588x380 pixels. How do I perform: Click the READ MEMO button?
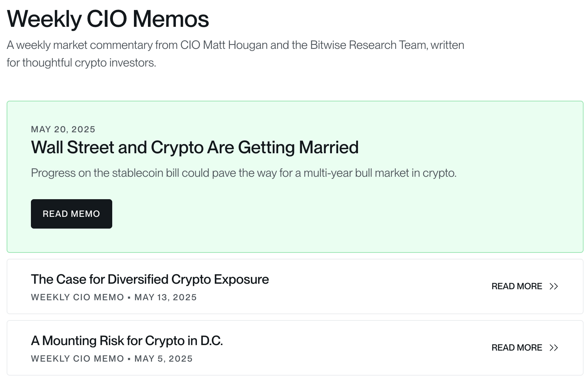tap(71, 214)
